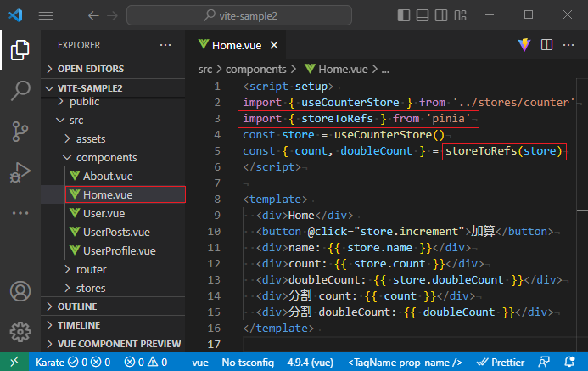The width and height of the screenshot is (588, 371).
Task: Click the Prettier status bar item
Action: 501,362
